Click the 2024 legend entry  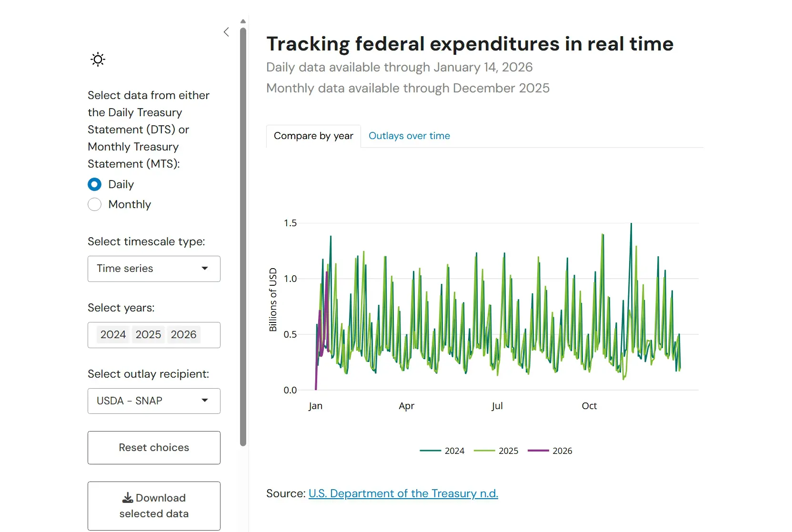tap(442, 451)
